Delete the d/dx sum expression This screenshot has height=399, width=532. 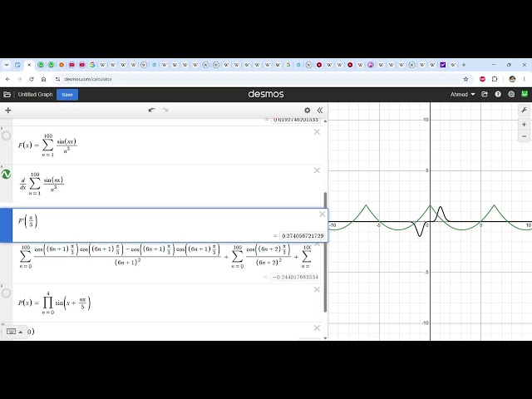317,170
